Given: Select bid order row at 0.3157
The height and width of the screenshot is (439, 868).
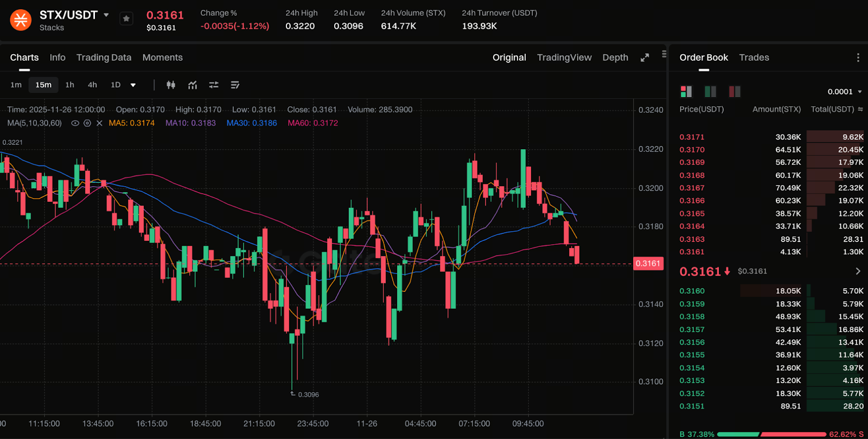Looking at the screenshot, I should (x=771, y=329).
